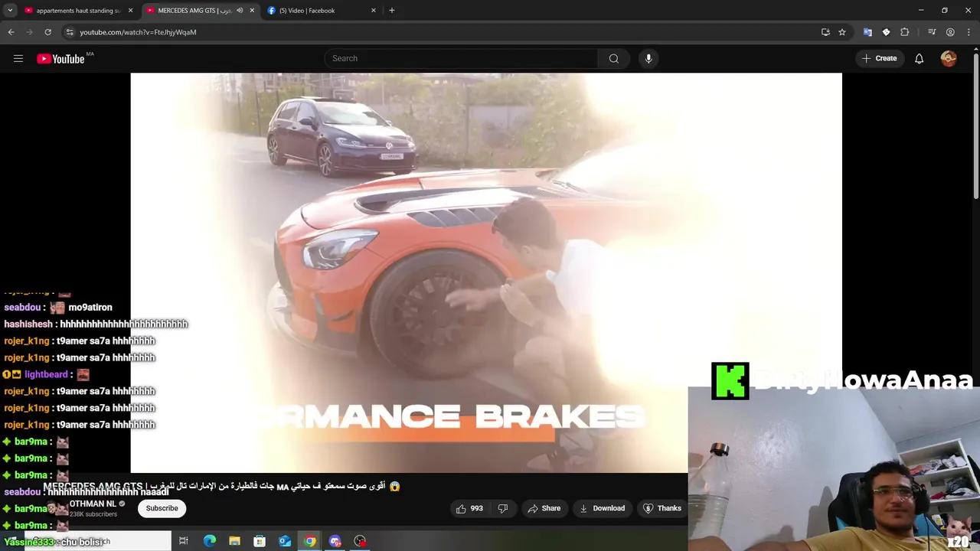Download the video

602,508
